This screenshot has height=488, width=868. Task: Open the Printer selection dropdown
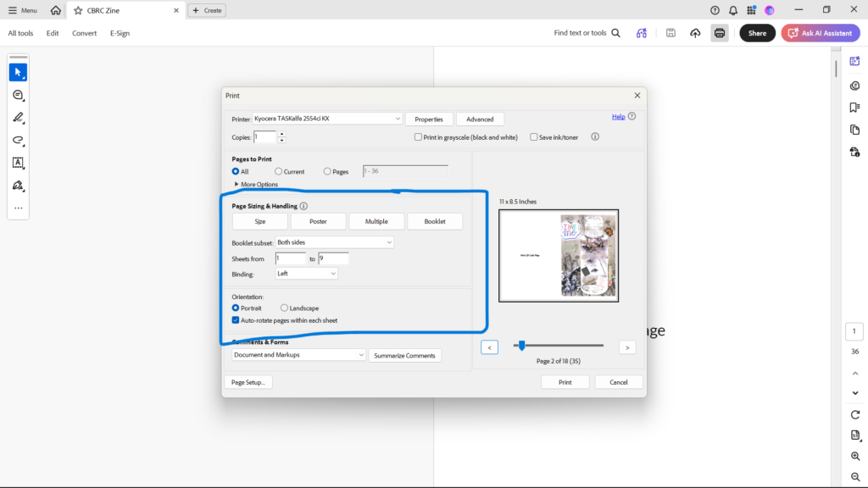point(327,119)
